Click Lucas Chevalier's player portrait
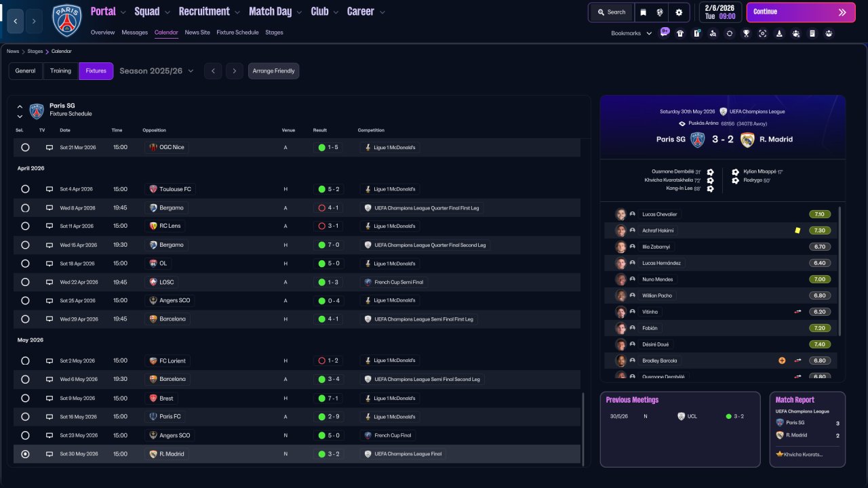 pyautogui.click(x=620, y=214)
